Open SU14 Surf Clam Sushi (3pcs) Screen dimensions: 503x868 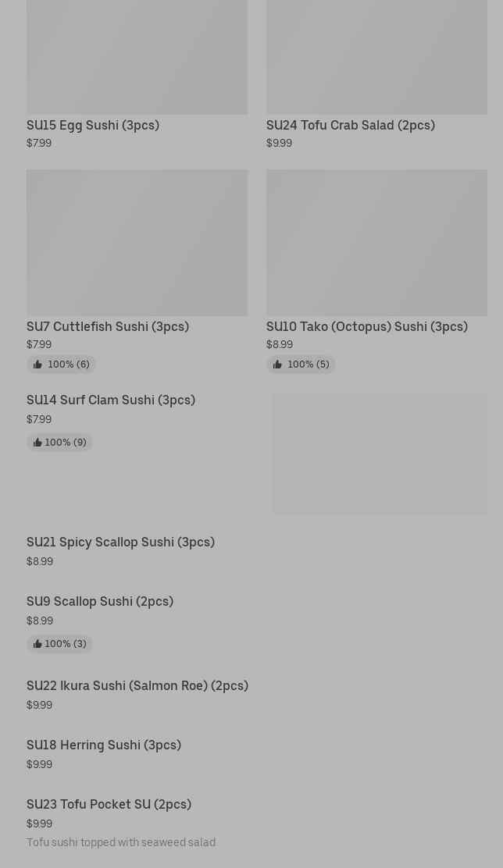111,400
